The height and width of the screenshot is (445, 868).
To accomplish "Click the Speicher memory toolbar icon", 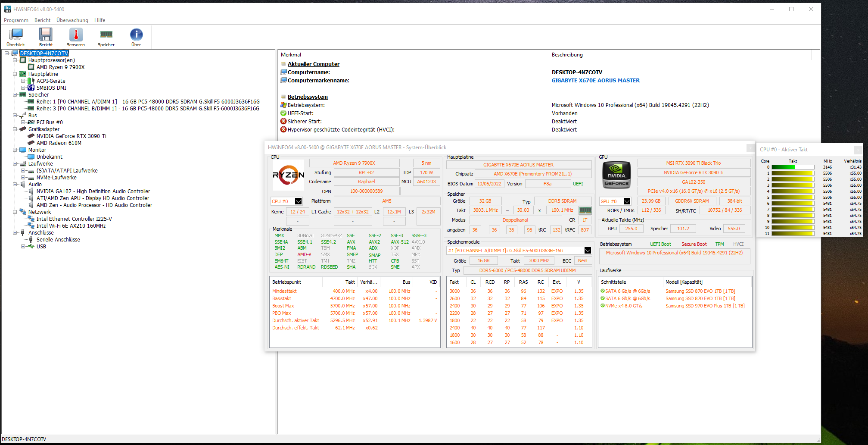I will pos(106,37).
